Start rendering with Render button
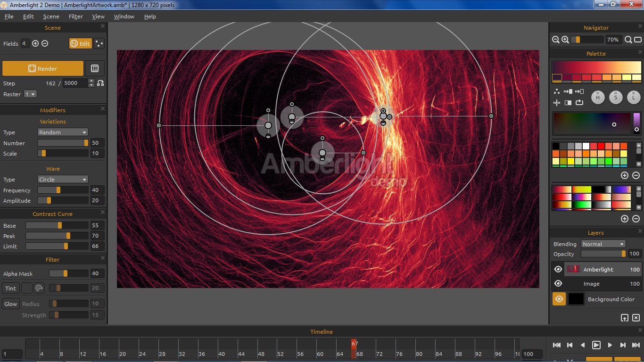The height and width of the screenshot is (362, 644). pyautogui.click(x=43, y=68)
